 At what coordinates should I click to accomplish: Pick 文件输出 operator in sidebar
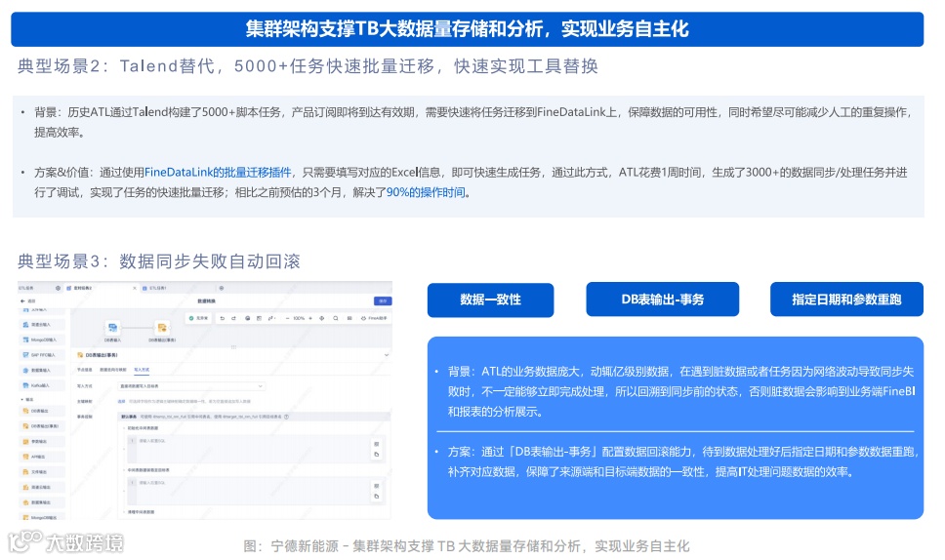tap(40, 472)
